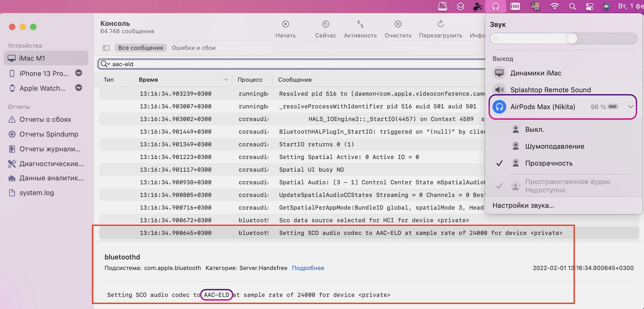Open Spindump reports (Отчеты Spindump)
The height and width of the screenshot is (309, 644).
[x=43, y=134]
